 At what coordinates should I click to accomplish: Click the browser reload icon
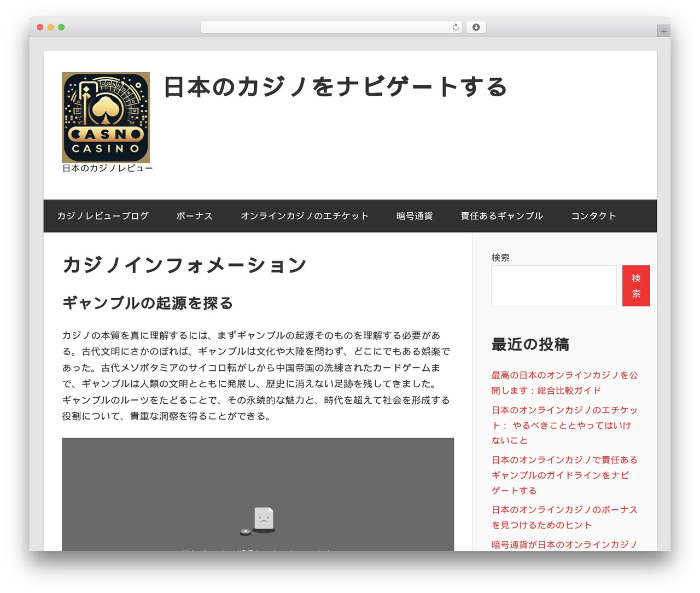pos(455,27)
